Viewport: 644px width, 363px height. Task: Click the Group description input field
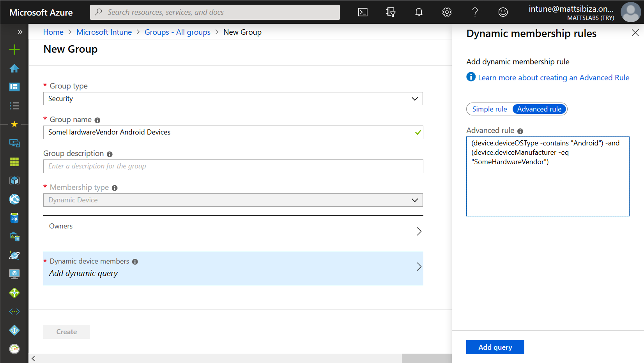click(233, 166)
